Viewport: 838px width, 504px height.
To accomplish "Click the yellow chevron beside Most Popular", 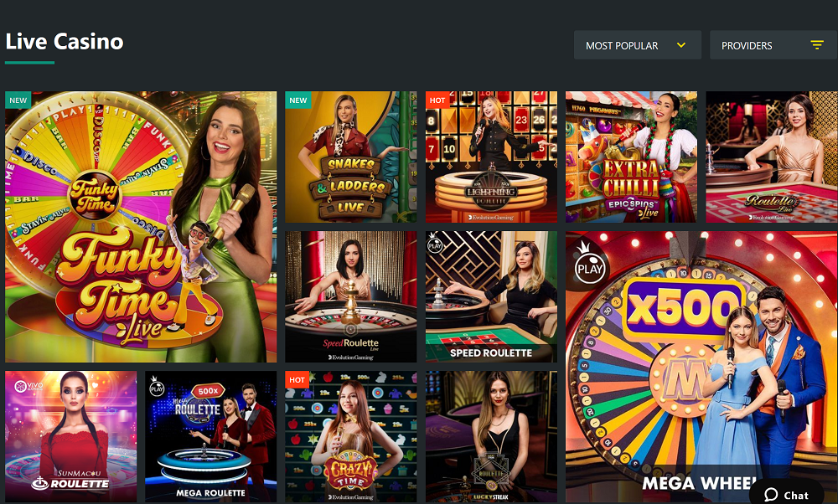I will (680, 45).
